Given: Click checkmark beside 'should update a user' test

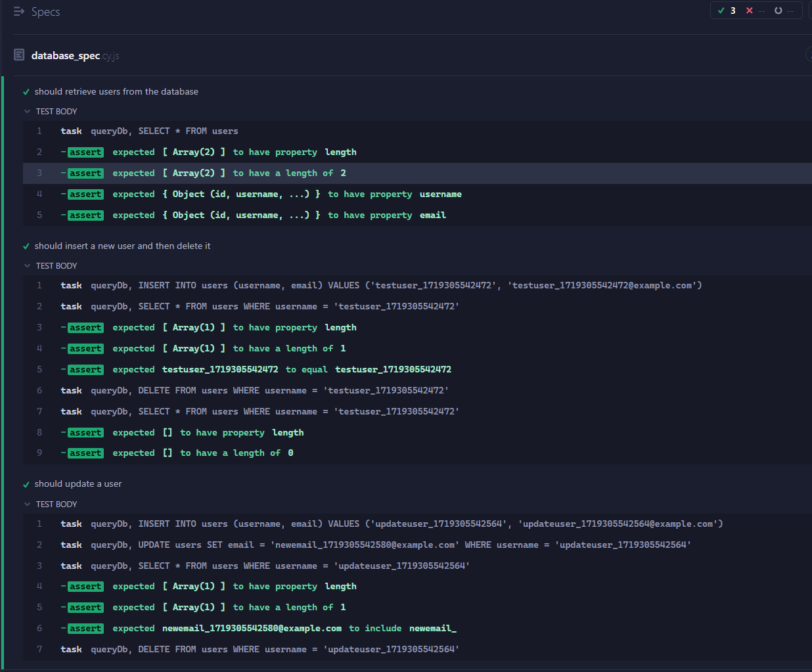Looking at the screenshot, I should point(25,483).
